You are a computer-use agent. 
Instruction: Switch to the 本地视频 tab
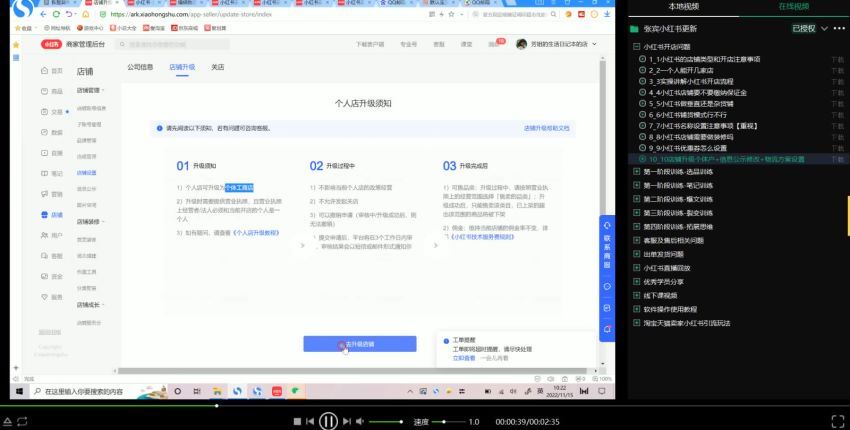684,7
